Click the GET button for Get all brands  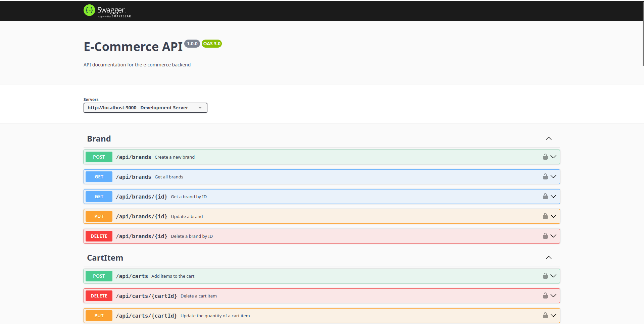[99, 177]
